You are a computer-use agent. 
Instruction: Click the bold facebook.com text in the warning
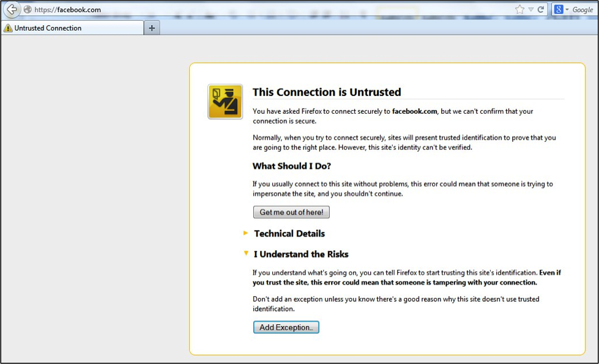point(414,111)
